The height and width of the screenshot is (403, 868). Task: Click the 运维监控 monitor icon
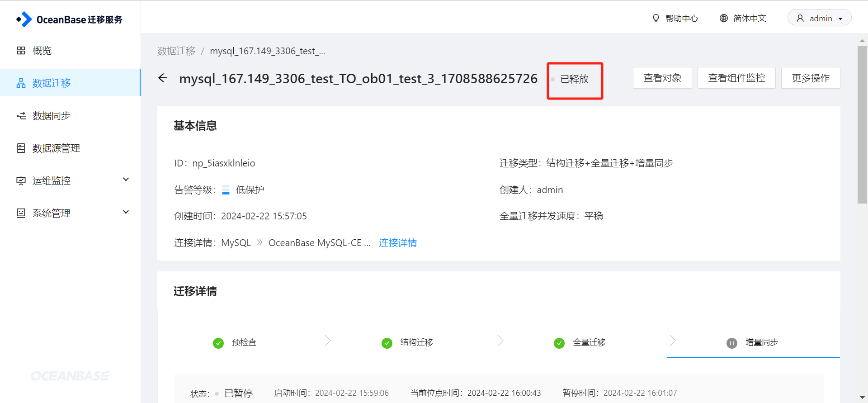pos(21,181)
